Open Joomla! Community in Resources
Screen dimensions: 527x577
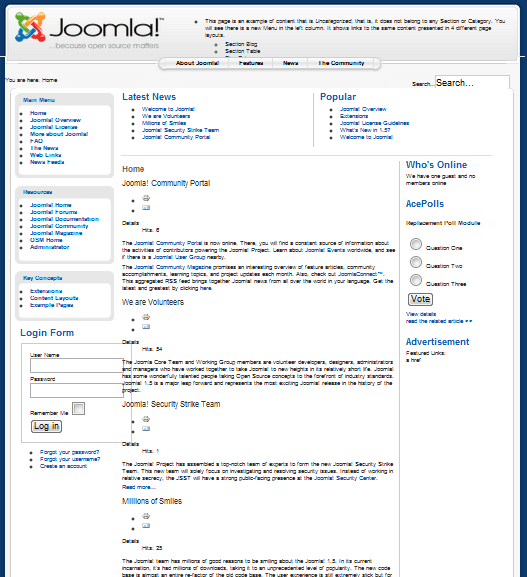point(59,226)
